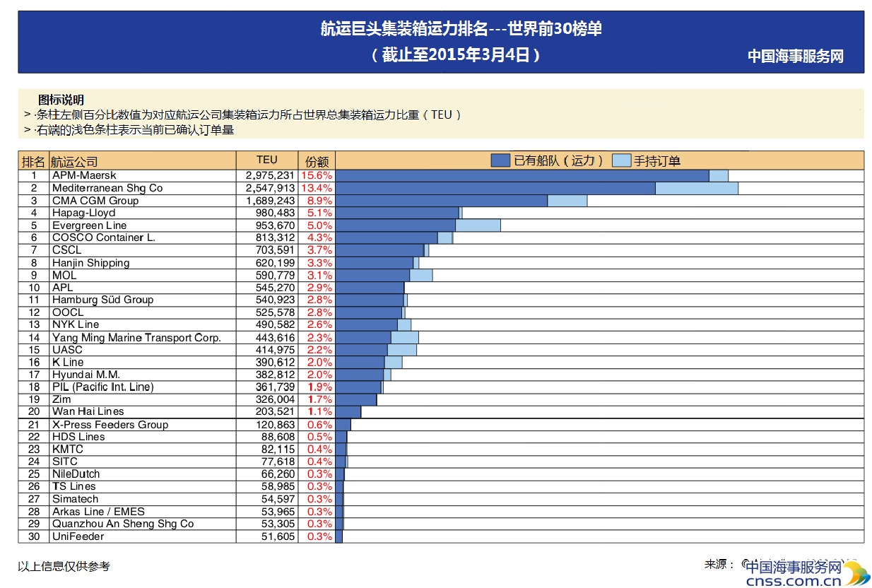Select the 1.1% share value
This screenshot has width=872, height=588.
tap(319, 411)
